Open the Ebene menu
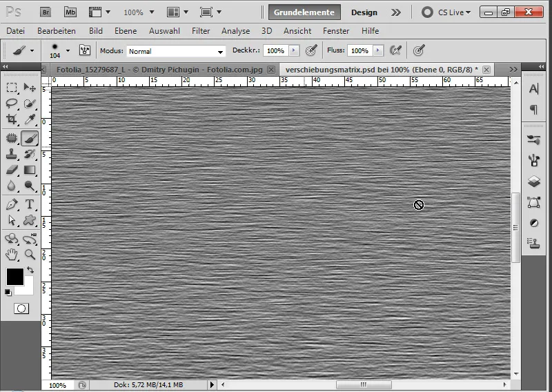Viewport: 552px width, 392px height. tap(126, 31)
